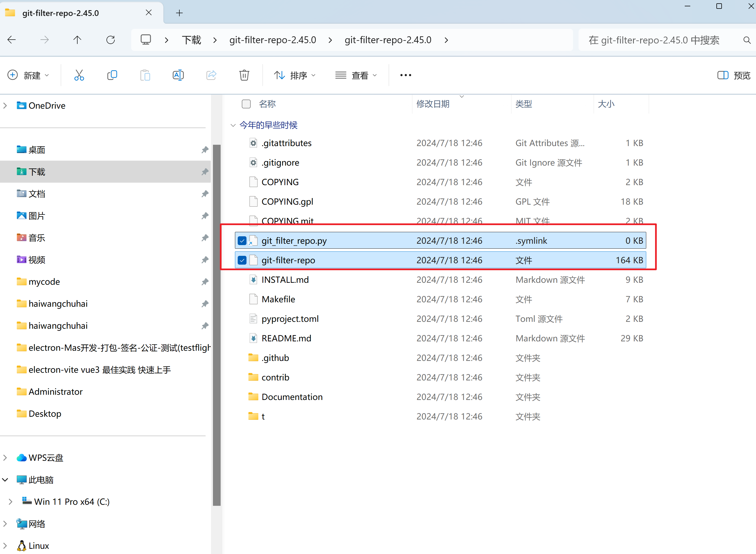Viewport: 756px width, 554px height.
Task: Click the .github folder icon
Action: [253, 358]
